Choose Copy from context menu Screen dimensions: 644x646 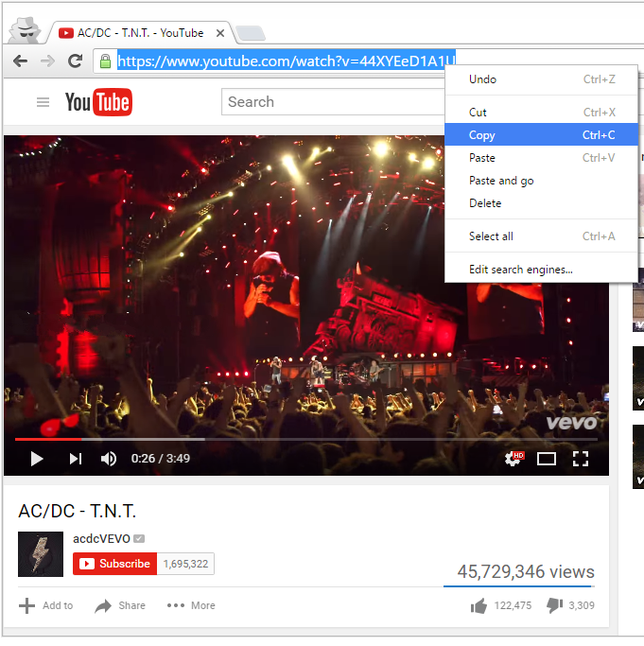tap(542, 134)
